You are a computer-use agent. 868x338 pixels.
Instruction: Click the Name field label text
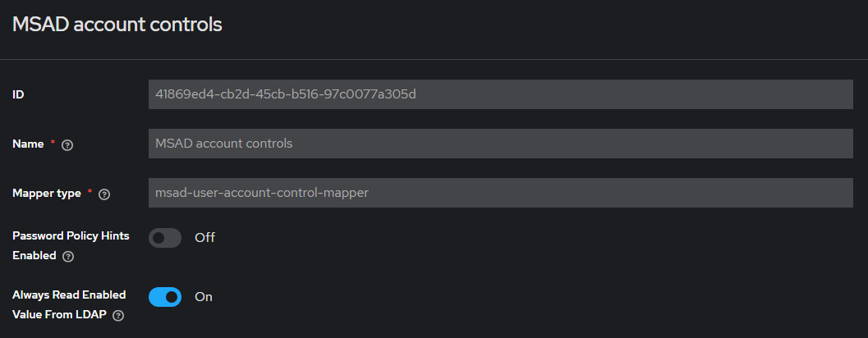pos(28,144)
